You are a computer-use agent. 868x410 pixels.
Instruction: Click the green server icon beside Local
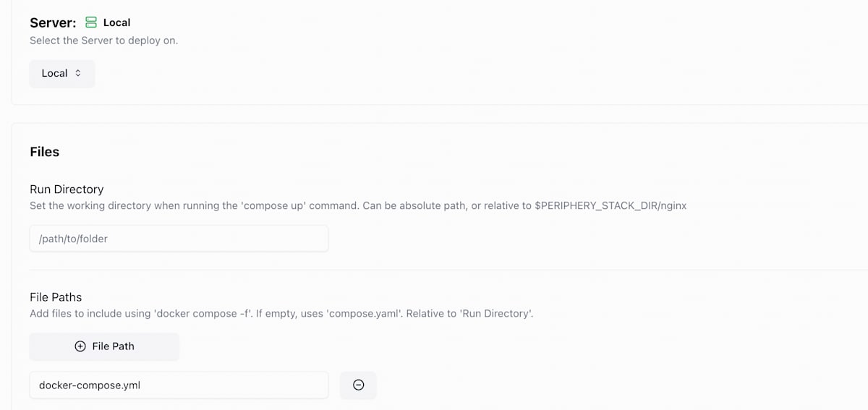point(91,22)
